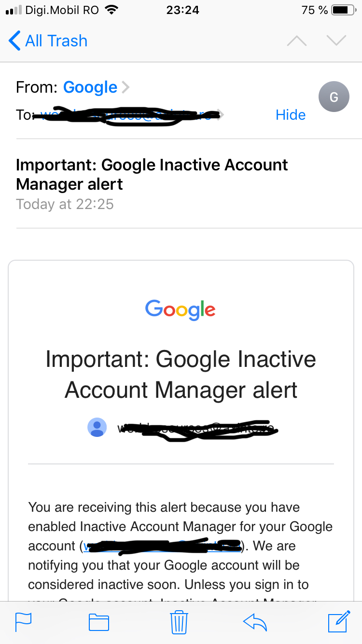Tap the blue contact avatar beside the sender
This screenshot has width=362, height=644.
coord(97,427)
